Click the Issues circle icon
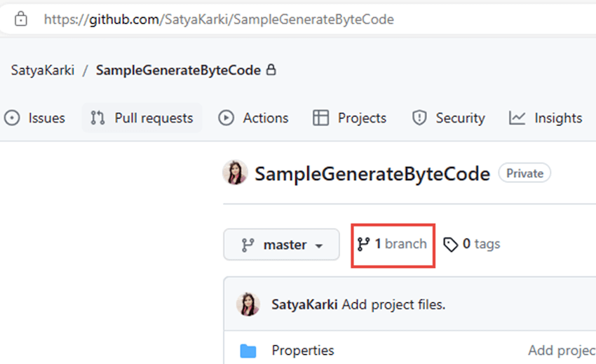596x364 pixels. click(12, 118)
